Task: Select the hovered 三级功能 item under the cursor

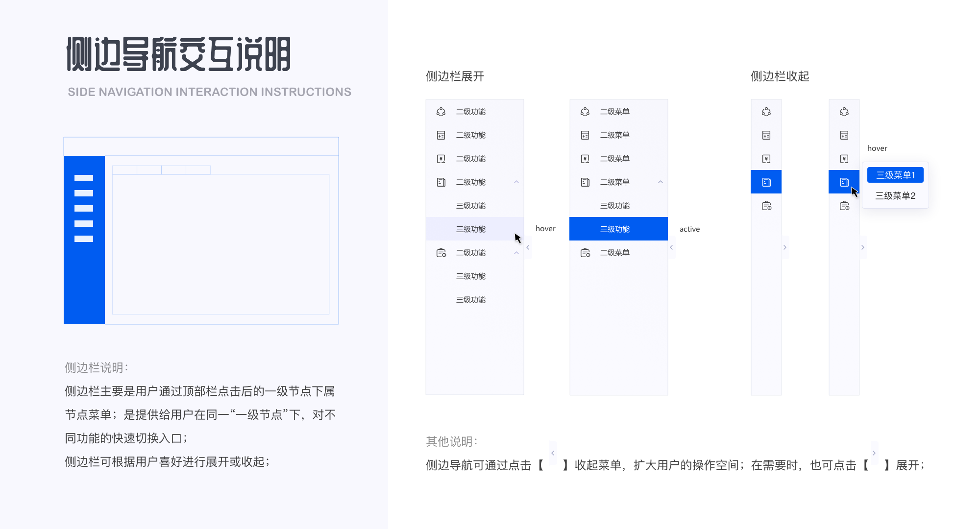Action: click(475, 229)
